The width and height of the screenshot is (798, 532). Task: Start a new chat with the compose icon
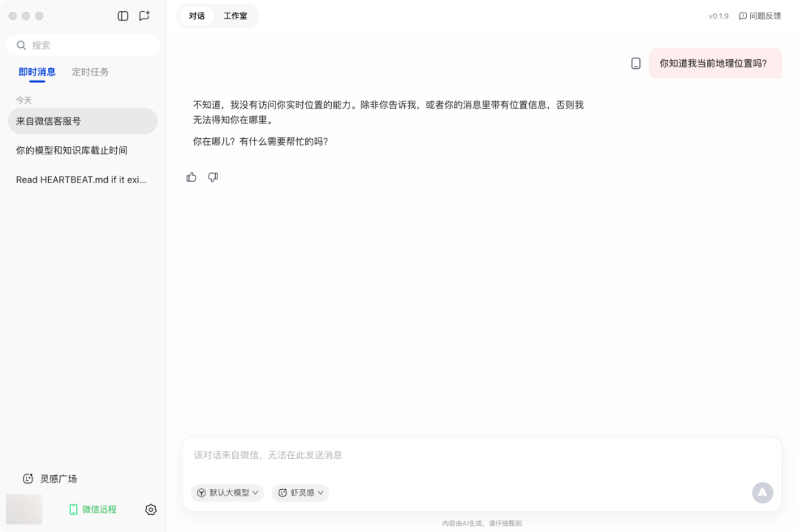(x=144, y=16)
